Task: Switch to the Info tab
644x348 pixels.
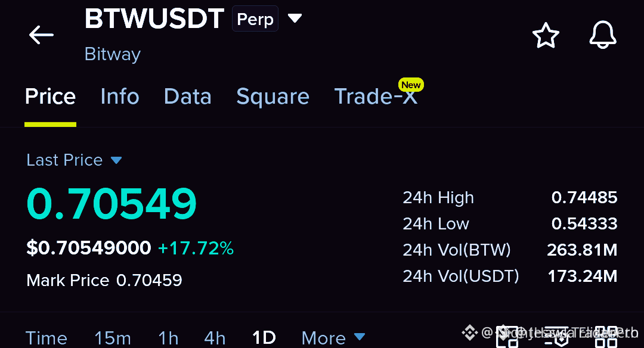Action: 120,97
